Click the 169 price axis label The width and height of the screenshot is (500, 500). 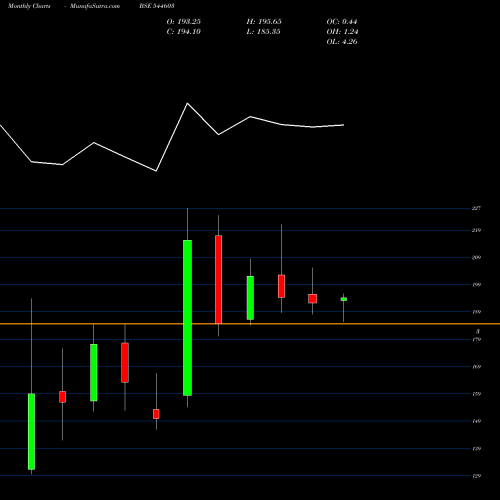pyautogui.click(x=476, y=367)
